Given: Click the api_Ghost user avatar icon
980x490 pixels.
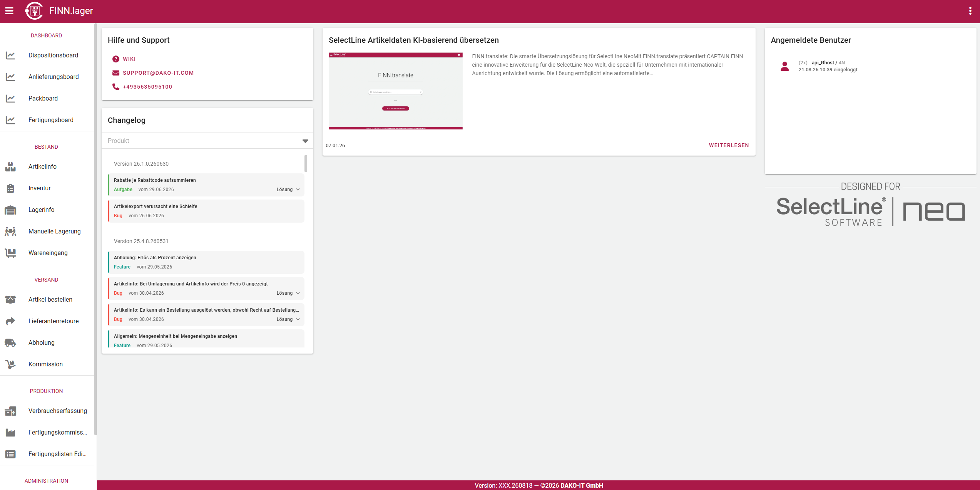Looking at the screenshot, I should pyautogui.click(x=785, y=66).
